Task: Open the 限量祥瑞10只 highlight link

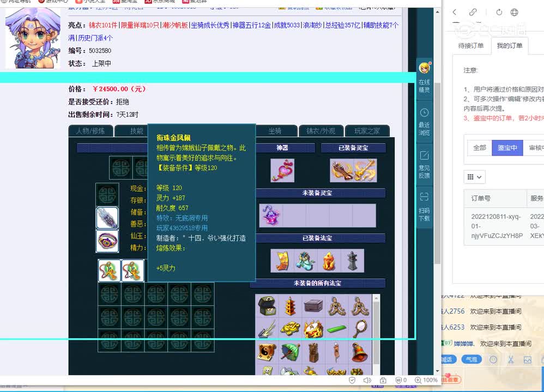Action: [x=140, y=25]
